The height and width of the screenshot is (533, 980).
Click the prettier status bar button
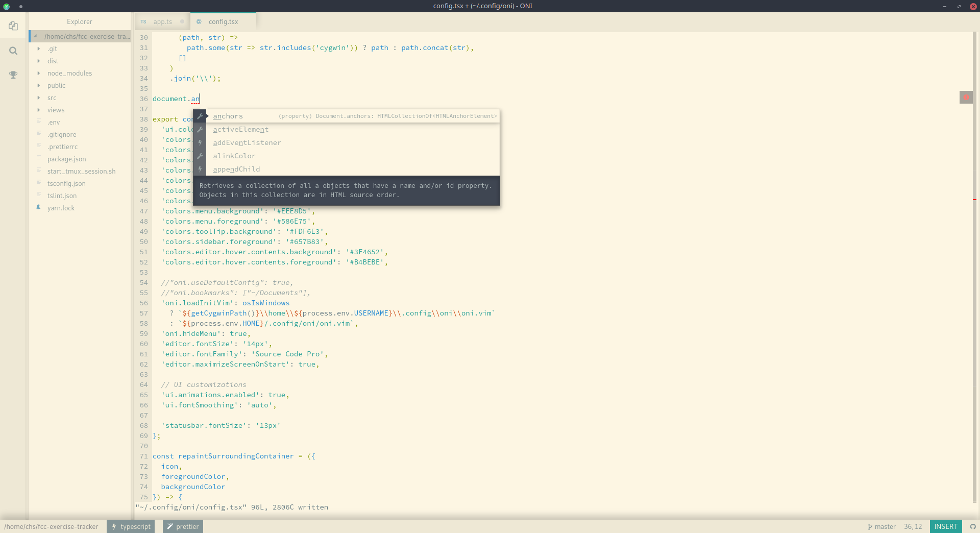point(183,526)
